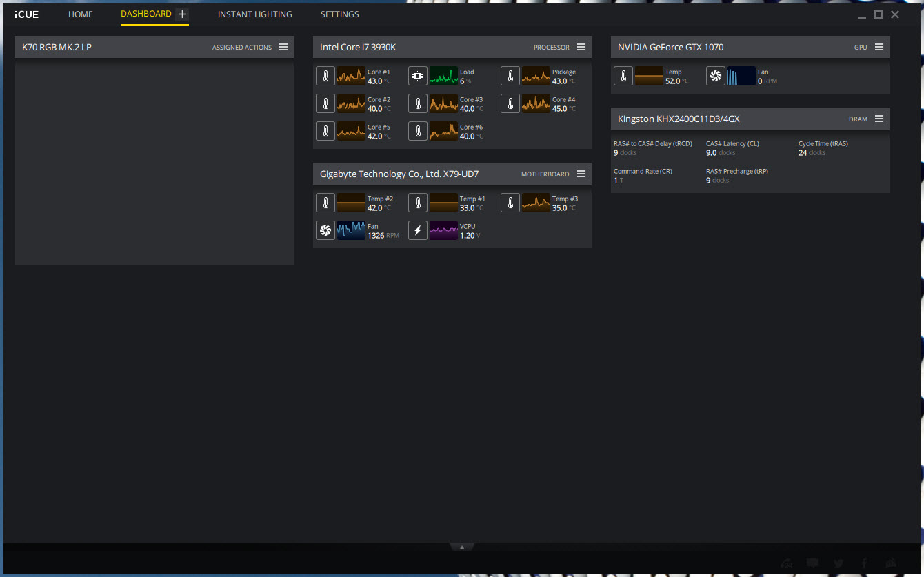
Task: Click the 6 % Load value
Action: tap(465, 81)
